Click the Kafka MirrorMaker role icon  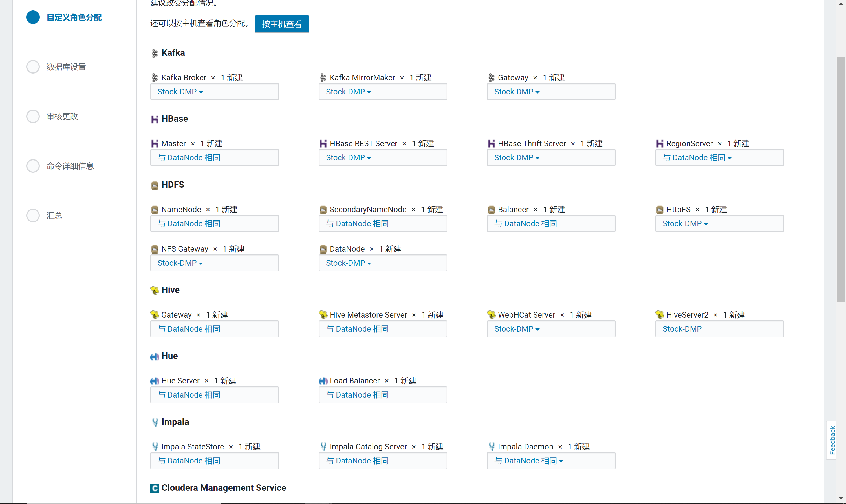(323, 78)
